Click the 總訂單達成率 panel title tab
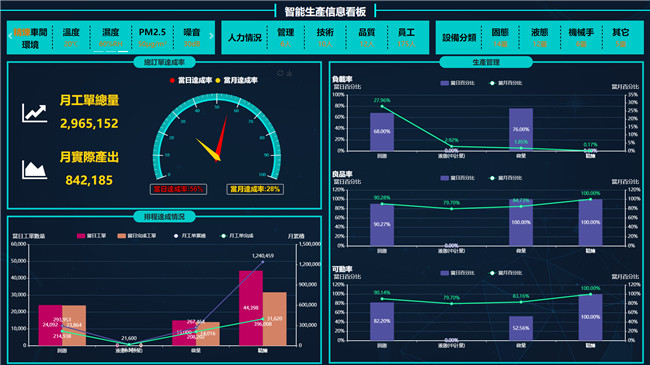Screen dimensions: 650x365 point(164,63)
